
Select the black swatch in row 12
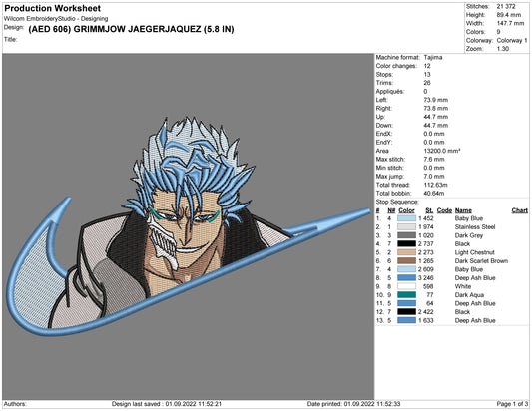(406, 312)
